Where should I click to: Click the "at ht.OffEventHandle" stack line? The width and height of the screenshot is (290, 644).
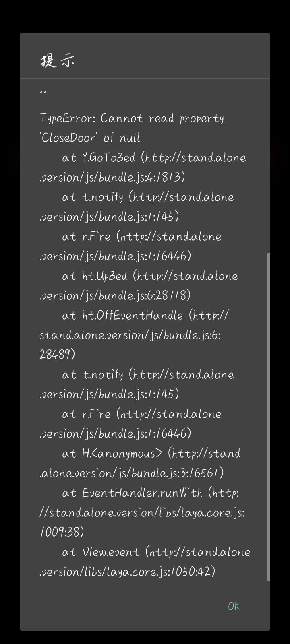[x=145, y=315]
